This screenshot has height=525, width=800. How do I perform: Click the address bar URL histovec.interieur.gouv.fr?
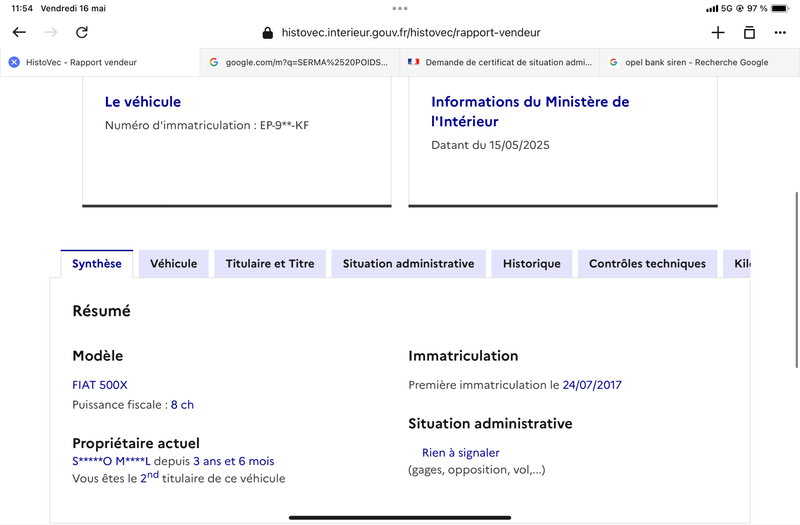[x=411, y=33]
